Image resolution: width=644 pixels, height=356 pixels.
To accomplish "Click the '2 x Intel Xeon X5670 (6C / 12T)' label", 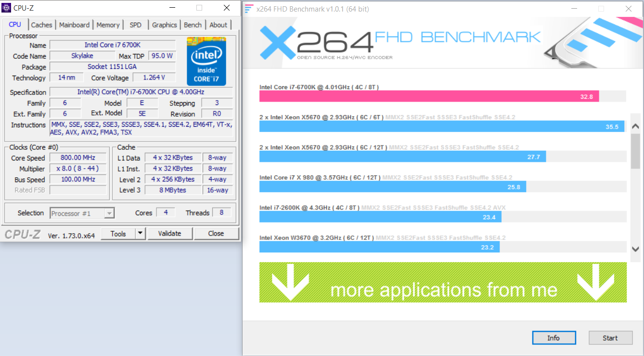I will coord(323,147).
